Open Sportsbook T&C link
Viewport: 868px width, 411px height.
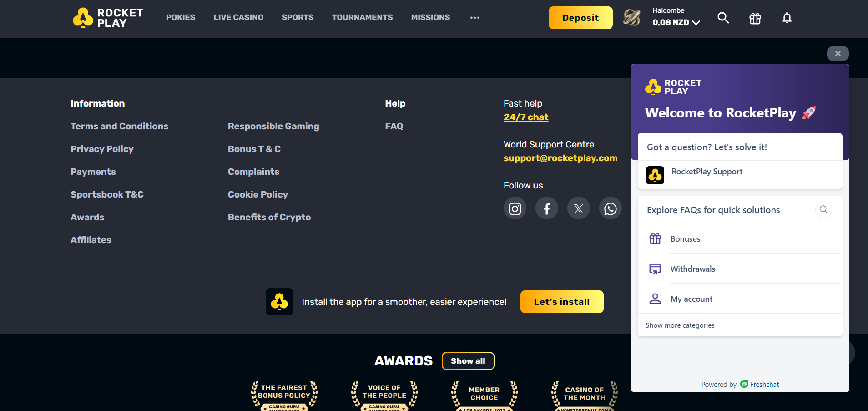point(107,194)
